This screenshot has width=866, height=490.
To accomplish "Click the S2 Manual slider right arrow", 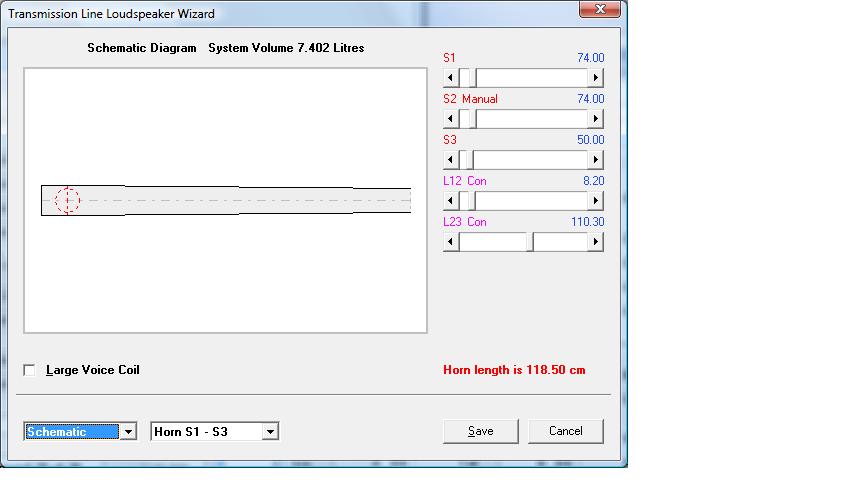I will coord(595,119).
